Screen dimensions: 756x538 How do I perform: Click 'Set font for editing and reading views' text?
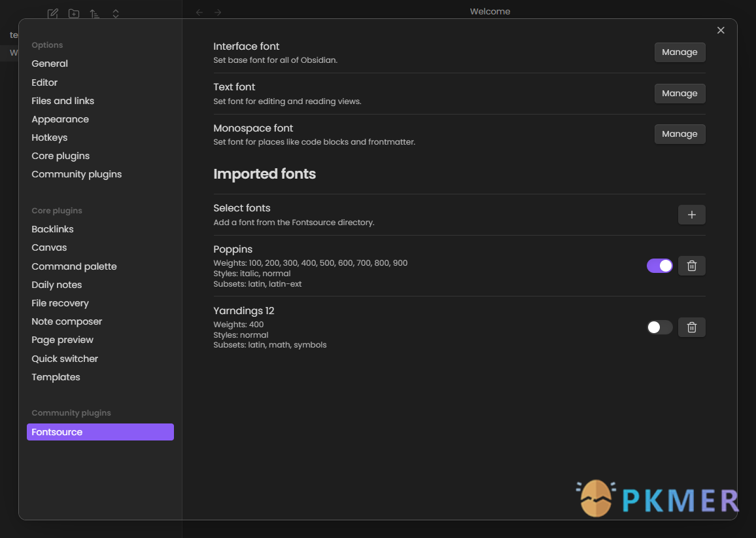[287, 101]
